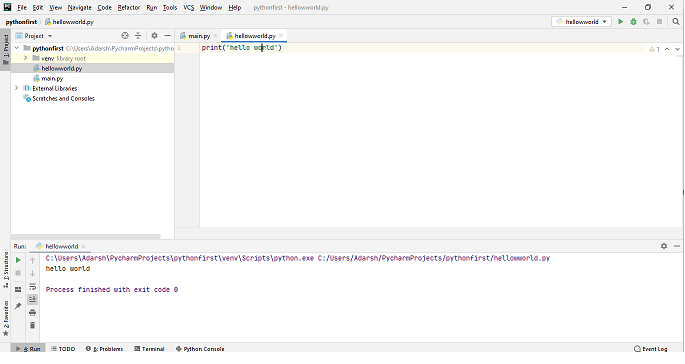Expand External Libraries node

click(x=17, y=88)
